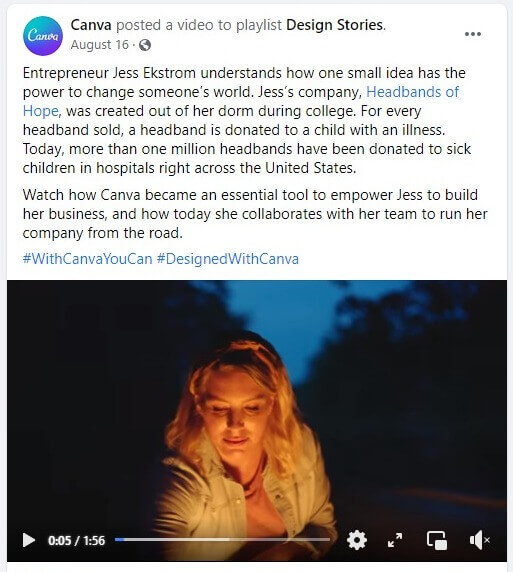Open video settings gear
Screen dimensions: 513x572
click(356, 540)
